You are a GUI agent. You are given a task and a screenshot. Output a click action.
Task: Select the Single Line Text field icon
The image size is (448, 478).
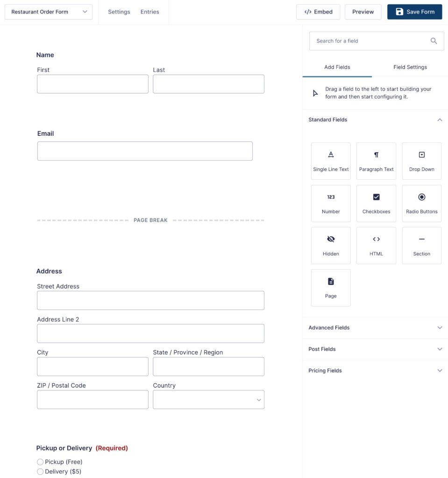(331, 161)
